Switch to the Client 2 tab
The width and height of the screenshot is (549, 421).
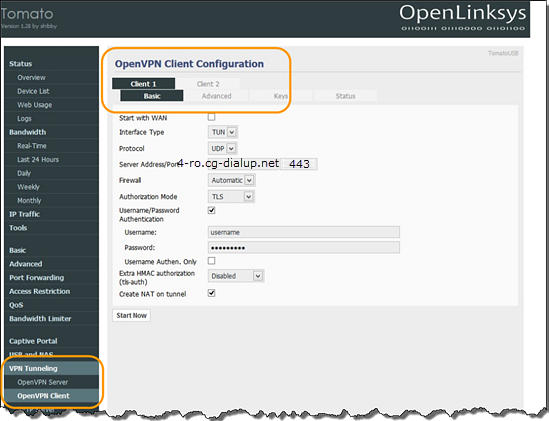coord(208,84)
